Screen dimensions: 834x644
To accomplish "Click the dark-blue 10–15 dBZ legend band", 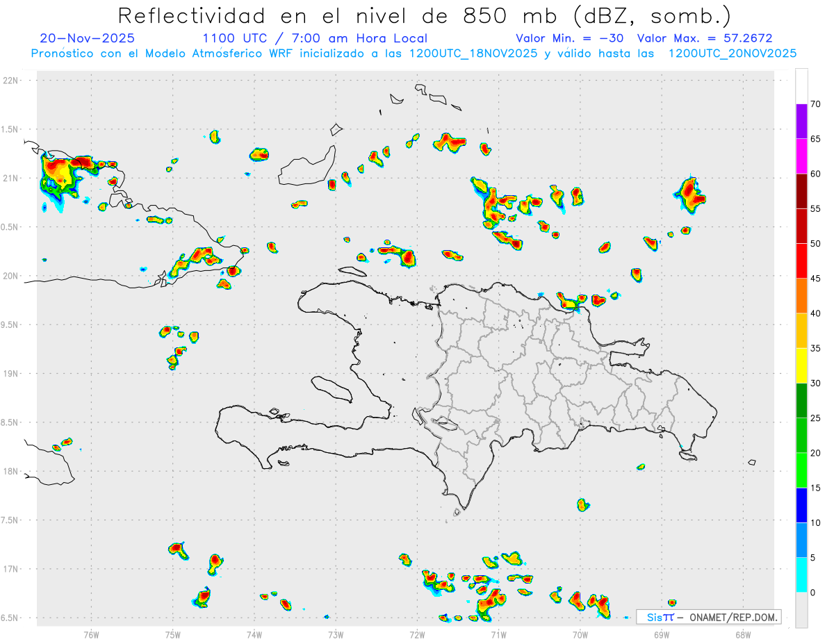I will pyautogui.click(x=801, y=505).
